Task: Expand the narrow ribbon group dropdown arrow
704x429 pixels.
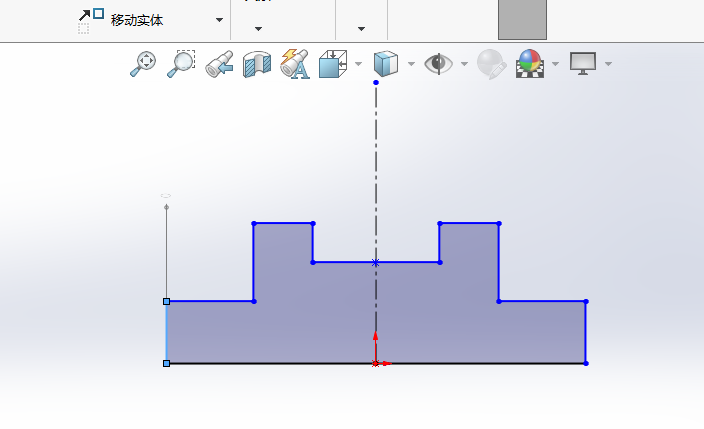Action: 361,29
